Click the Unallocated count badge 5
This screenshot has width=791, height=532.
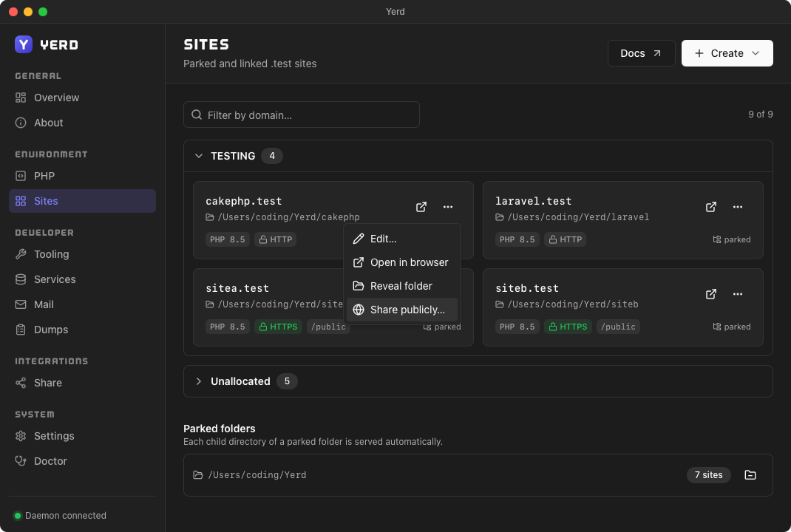coord(287,381)
